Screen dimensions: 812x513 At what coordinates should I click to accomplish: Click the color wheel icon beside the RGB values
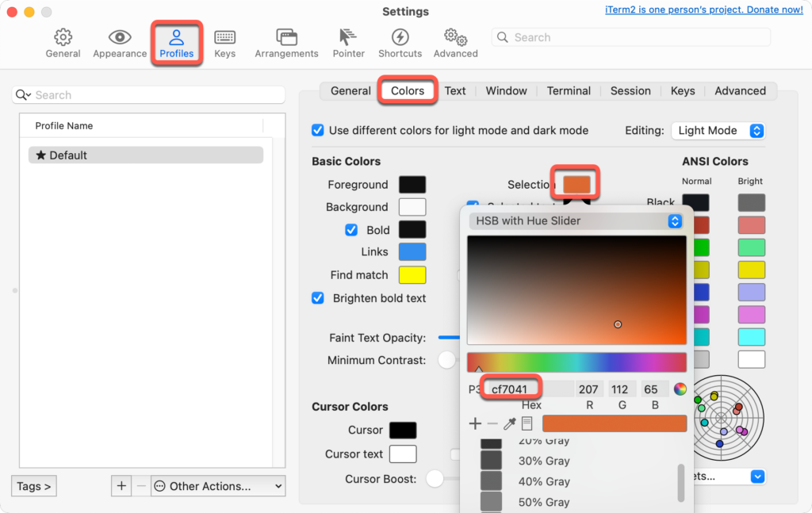(680, 389)
